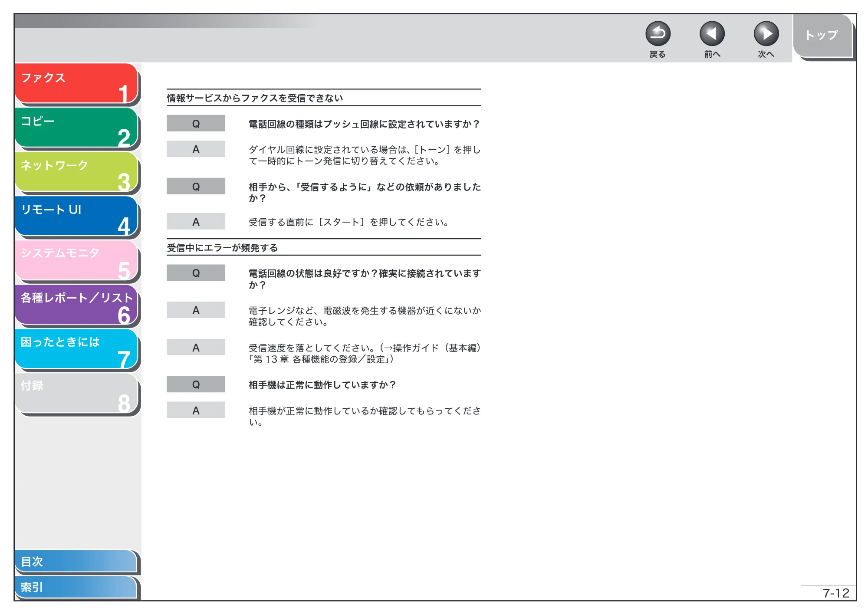868x614 pixels.
Task: Open chapter 1 ファクス tab
Action: tap(76, 83)
